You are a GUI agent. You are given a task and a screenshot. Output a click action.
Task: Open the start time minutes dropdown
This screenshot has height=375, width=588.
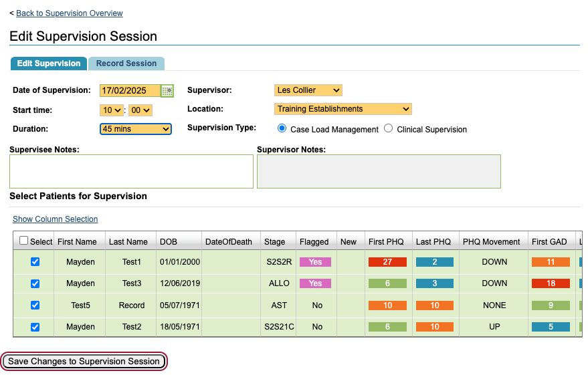click(x=141, y=110)
